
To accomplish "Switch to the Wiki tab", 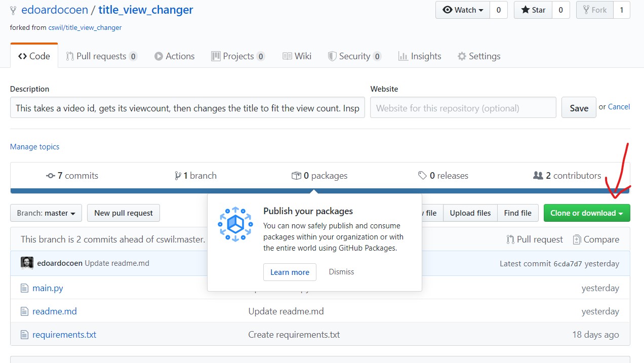I will pyautogui.click(x=297, y=56).
